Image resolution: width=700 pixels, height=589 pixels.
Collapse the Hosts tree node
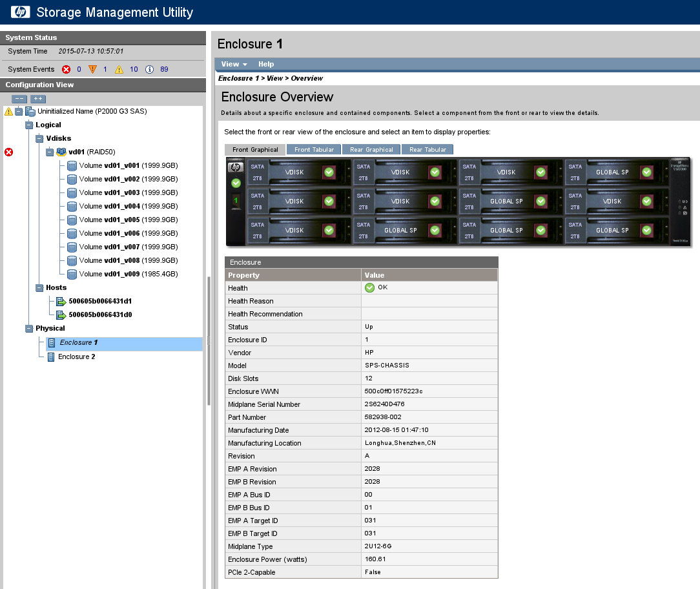click(x=39, y=287)
